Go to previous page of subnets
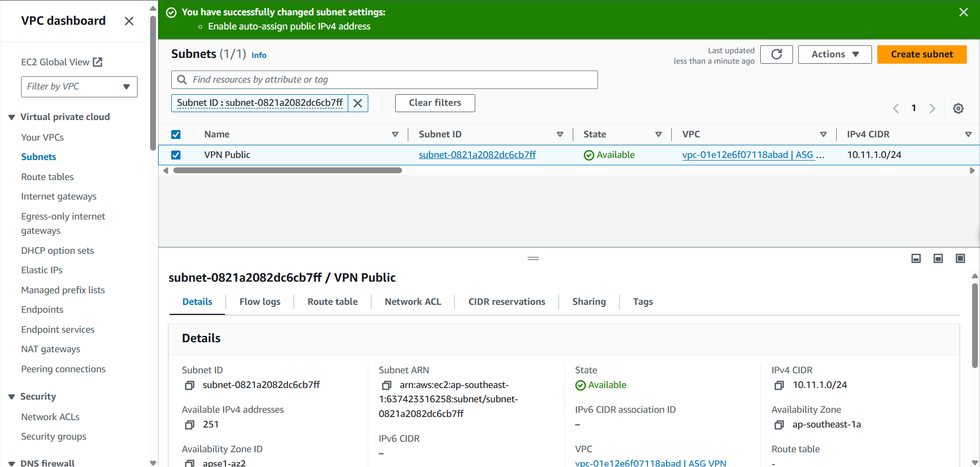The height and width of the screenshot is (467, 980). (896, 108)
